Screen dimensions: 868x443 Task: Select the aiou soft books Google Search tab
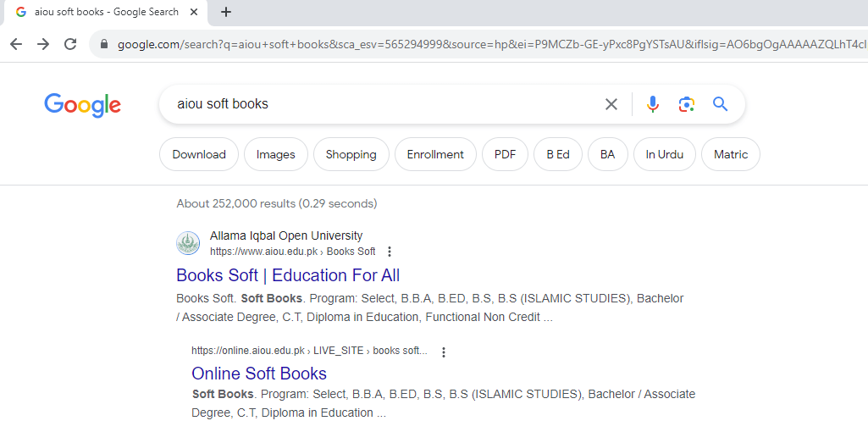106,12
